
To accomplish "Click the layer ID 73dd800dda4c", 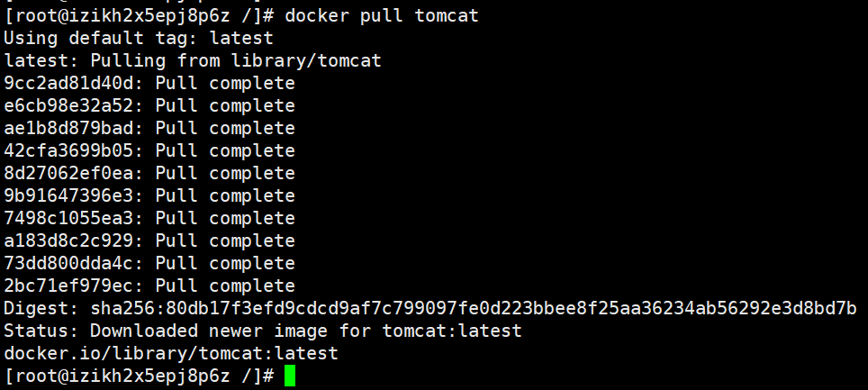I will click(x=68, y=263).
